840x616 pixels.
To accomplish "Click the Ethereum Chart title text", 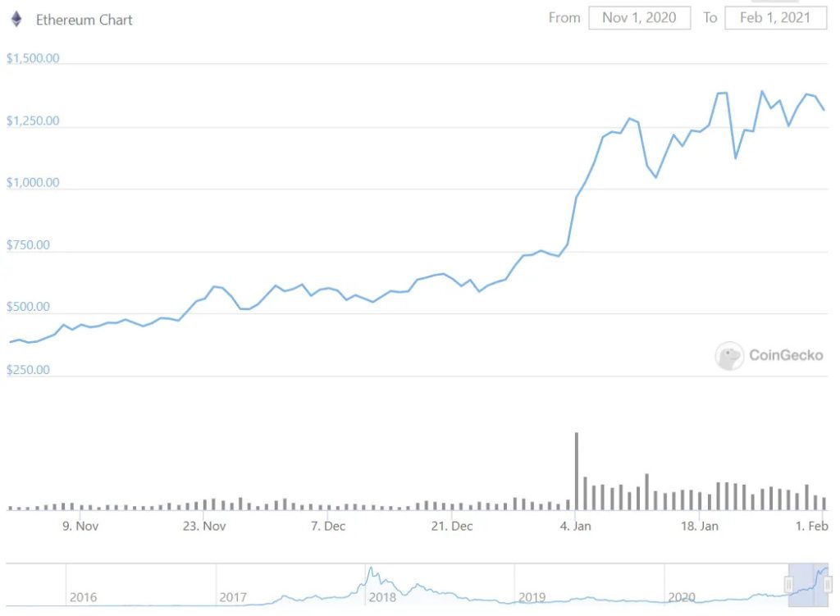I will (84, 20).
